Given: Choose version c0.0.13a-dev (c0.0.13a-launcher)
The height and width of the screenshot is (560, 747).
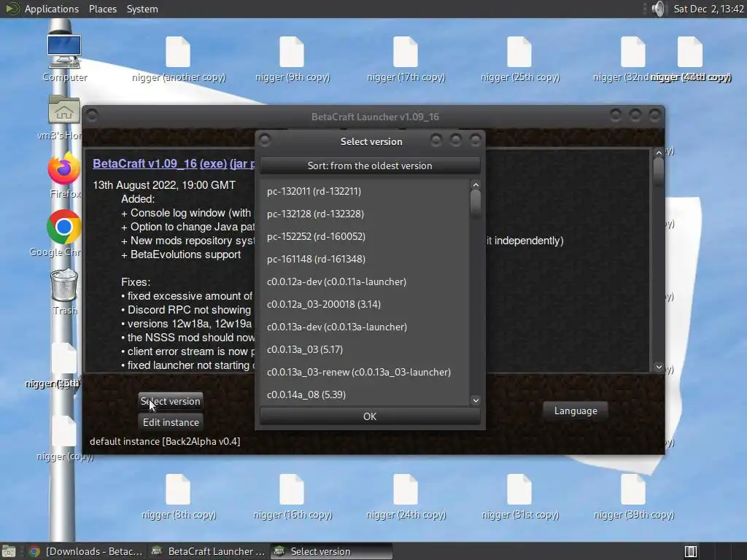Looking at the screenshot, I should 365,327.
